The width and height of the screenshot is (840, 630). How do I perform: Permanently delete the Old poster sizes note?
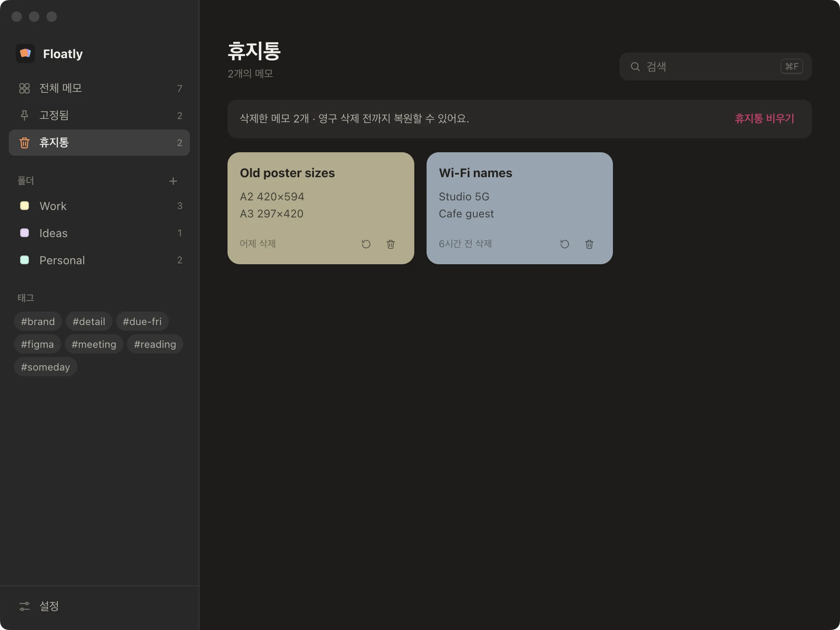[x=391, y=244]
